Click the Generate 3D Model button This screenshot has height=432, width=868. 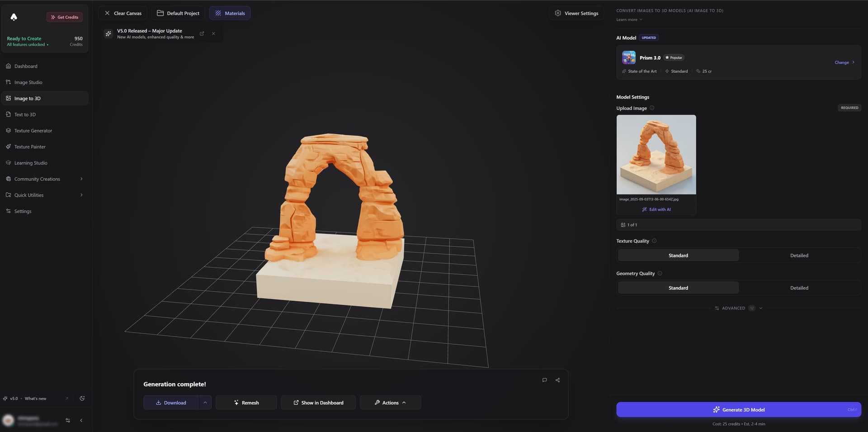click(x=738, y=409)
